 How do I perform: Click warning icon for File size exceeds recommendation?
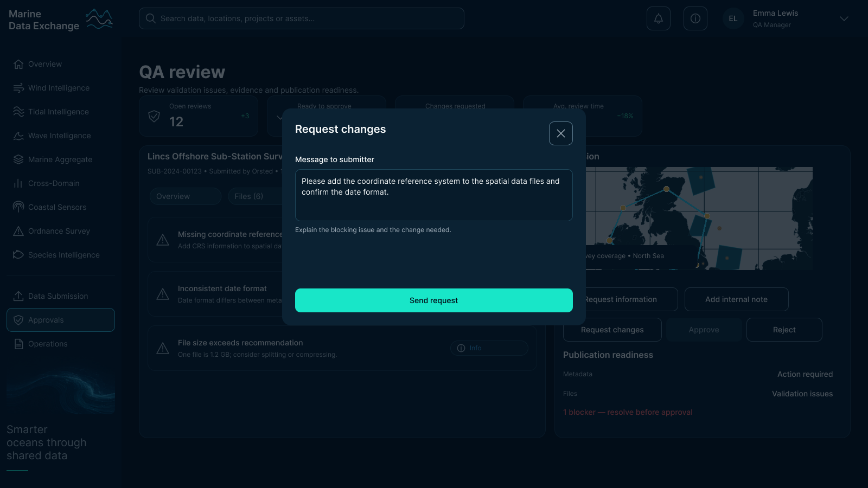pos(163,348)
